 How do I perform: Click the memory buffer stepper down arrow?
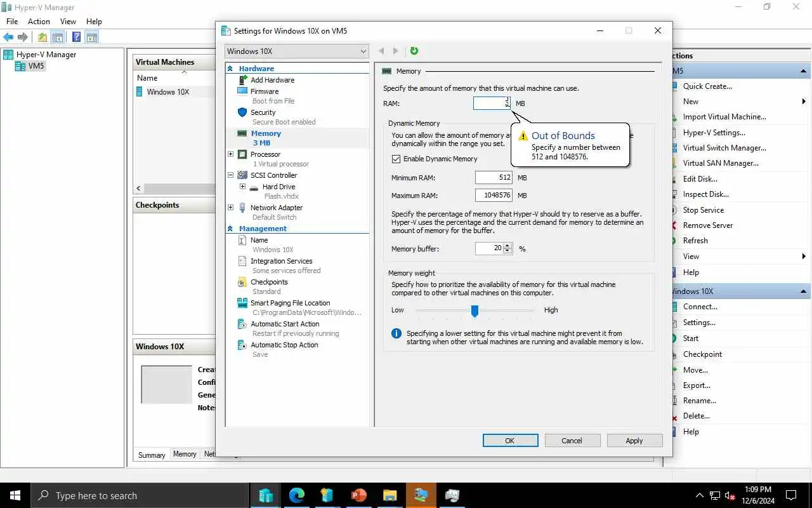click(507, 251)
